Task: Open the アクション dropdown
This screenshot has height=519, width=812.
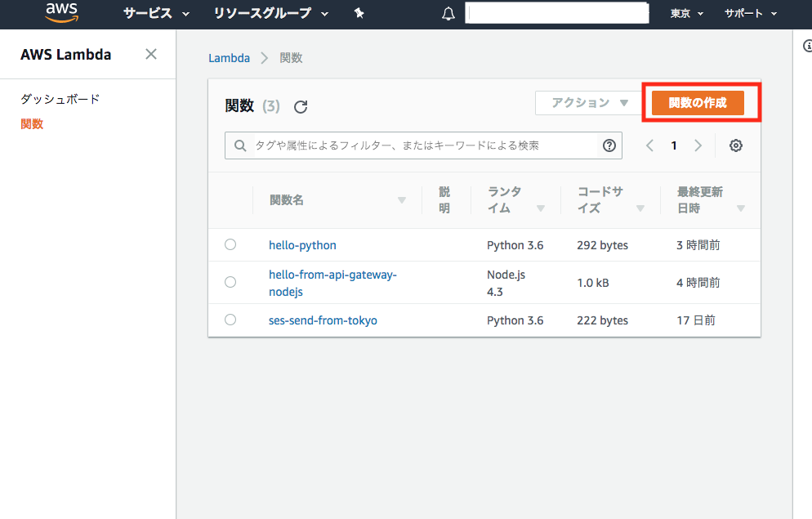Action: click(589, 102)
